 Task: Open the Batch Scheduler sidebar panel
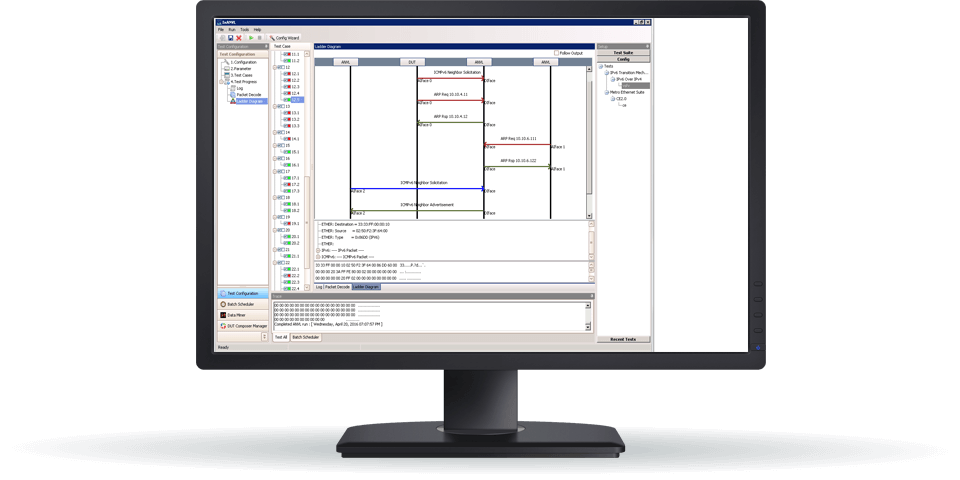[x=242, y=303]
